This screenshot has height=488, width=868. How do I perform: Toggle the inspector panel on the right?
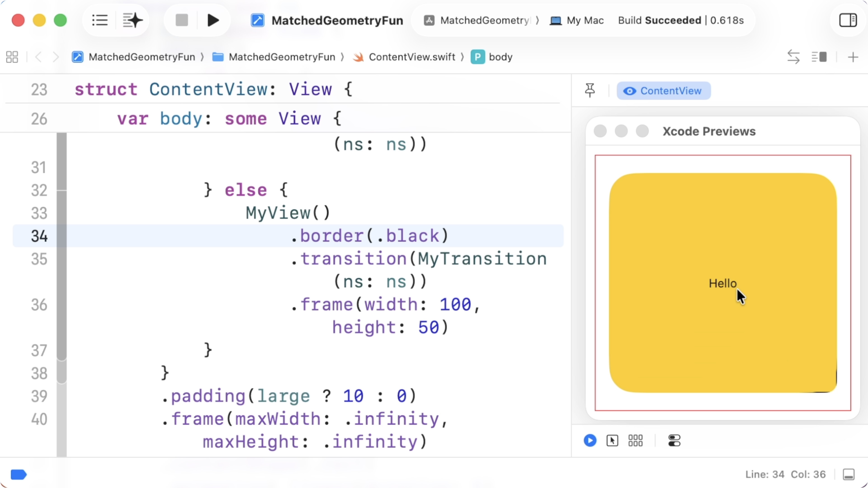pyautogui.click(x=848, y=20)
